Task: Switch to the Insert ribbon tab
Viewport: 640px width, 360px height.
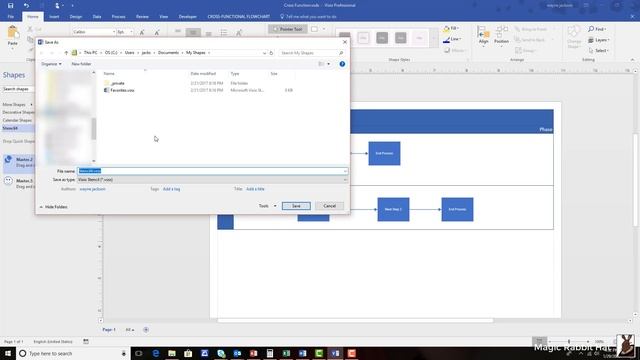Action: [x=54, y=17]
